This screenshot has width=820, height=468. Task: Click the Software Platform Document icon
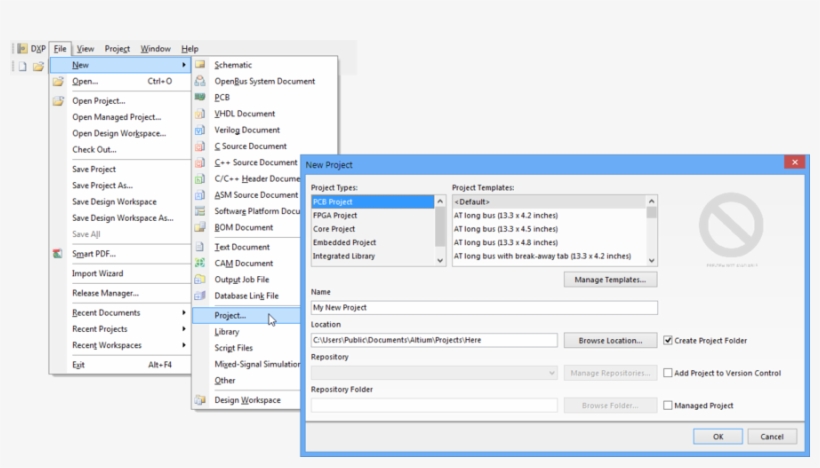[x=200, y=211]
